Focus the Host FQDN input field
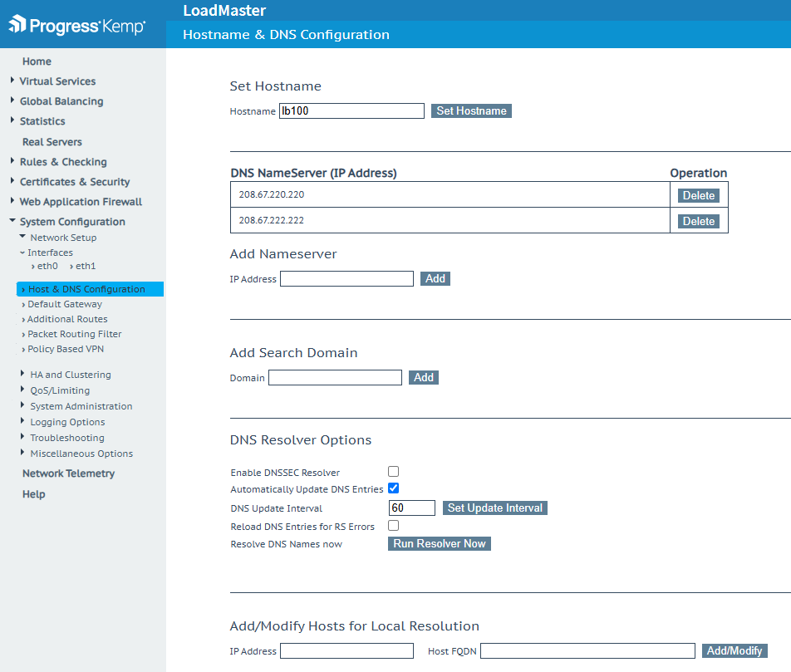The width and height of the screenshot is (791, 672). click(x=587, y=650)
